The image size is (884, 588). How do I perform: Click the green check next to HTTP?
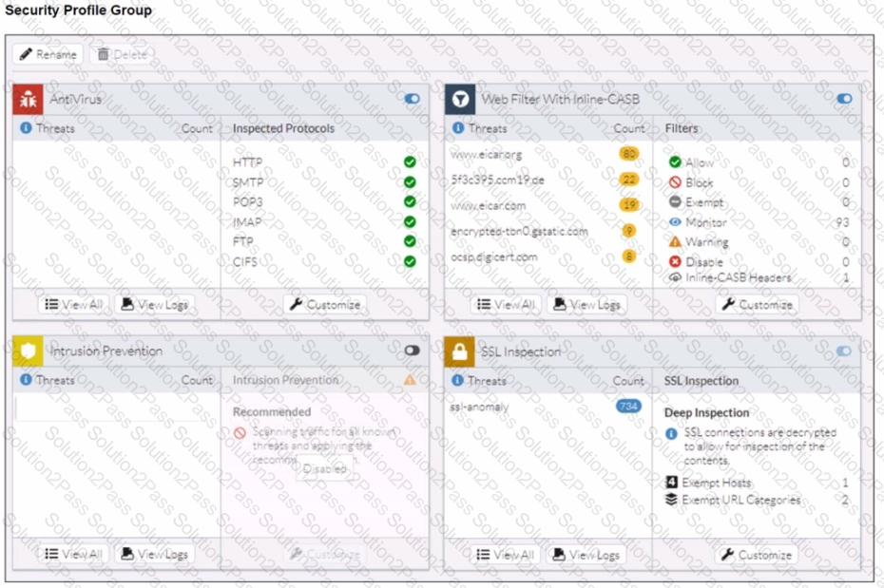[x=410, y=162]
